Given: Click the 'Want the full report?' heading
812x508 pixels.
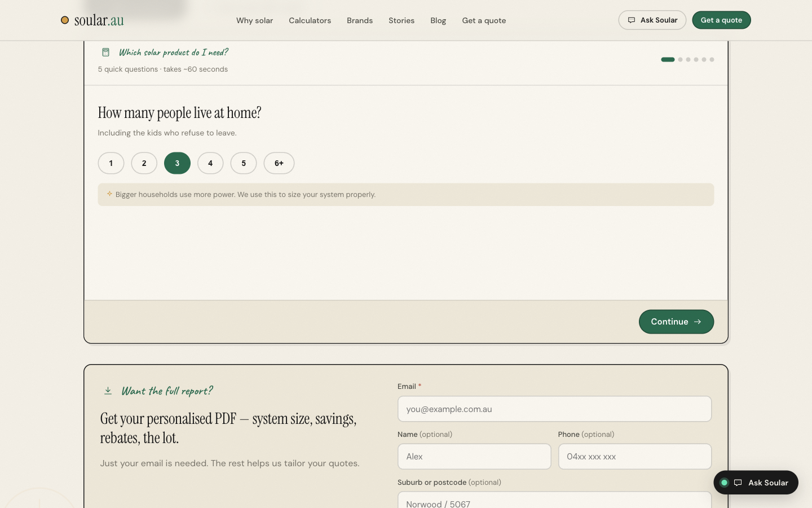Looking at the screenshot, I should [167, 391].
